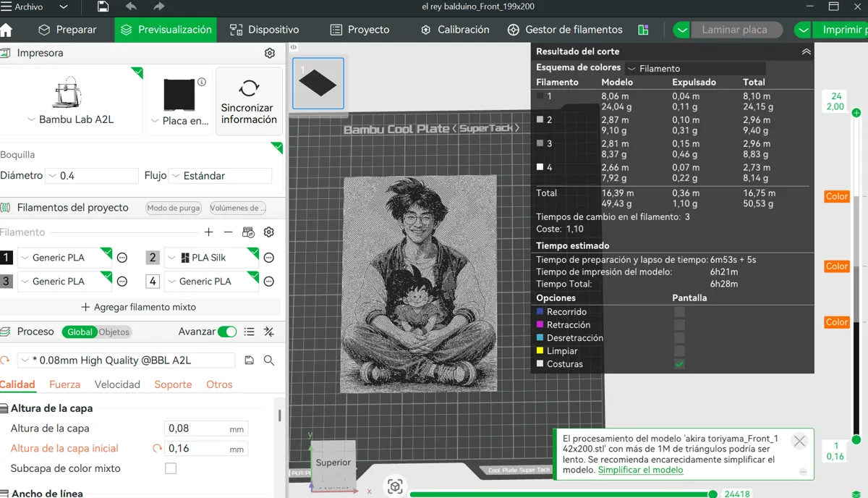This screenshot has width=868, height=498.
Task: Check the Limpiar display checkbox
Action: 679,351
